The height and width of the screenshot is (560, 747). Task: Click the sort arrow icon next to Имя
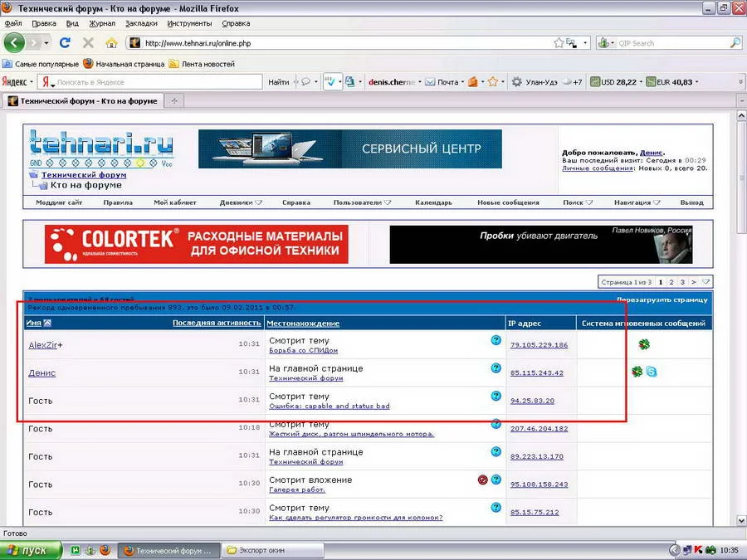click(47, 323)
